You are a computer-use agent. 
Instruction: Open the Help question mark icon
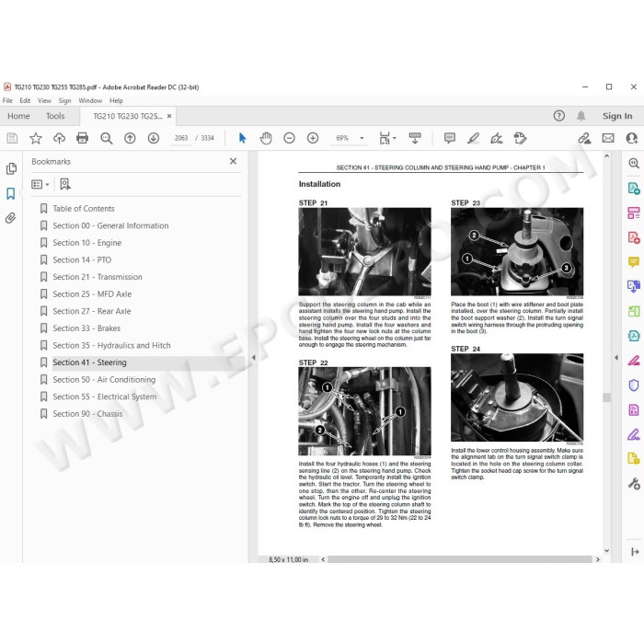[x=559, y=116]
